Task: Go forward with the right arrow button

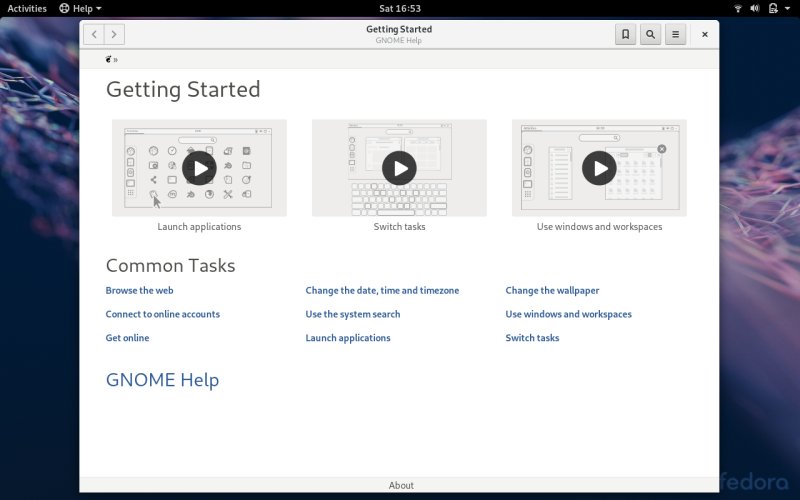Action: (114, 34)
